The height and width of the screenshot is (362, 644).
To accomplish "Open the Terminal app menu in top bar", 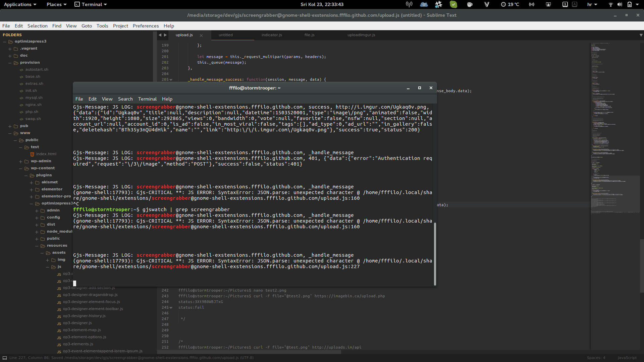I will pos(91,4).
